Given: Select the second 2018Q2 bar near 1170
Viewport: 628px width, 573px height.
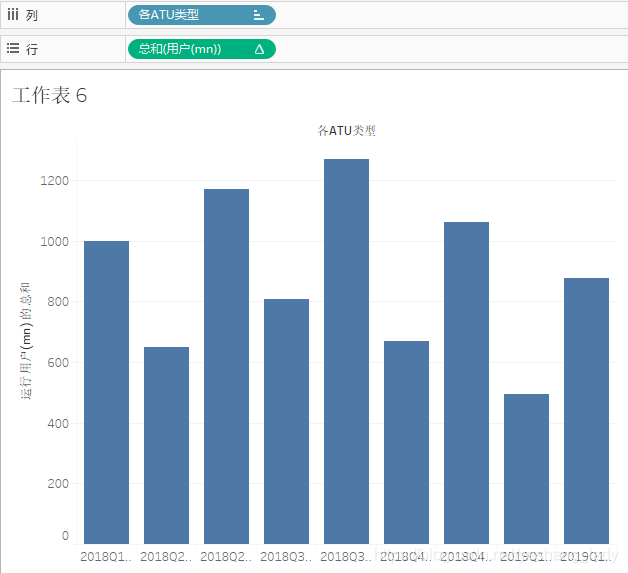Looking at the screenshot, I should point(226,366).
